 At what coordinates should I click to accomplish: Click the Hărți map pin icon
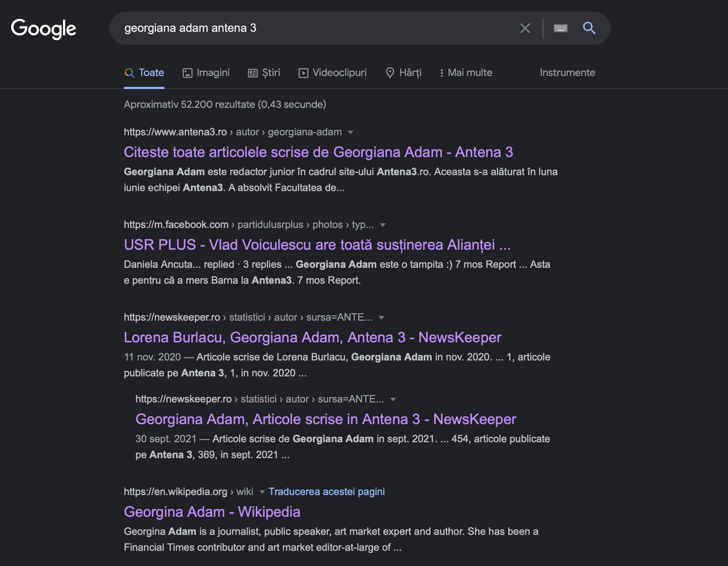tap(390, 73)
